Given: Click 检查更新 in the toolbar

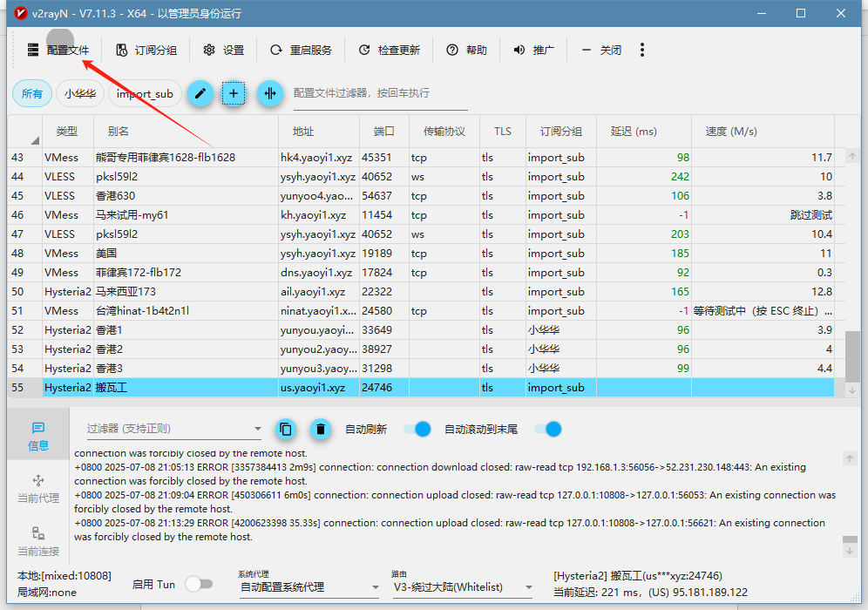Looking at the screenshot, I should (x=389, y=51).
